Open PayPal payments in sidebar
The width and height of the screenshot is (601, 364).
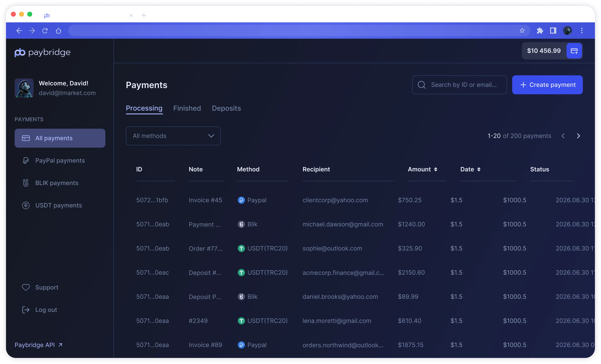[x=60, y=160]
